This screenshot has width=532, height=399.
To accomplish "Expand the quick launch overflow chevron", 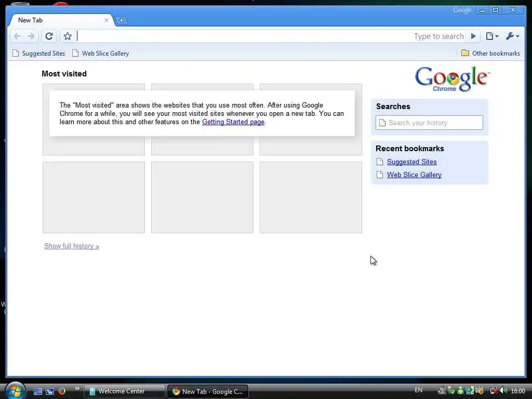I will [77, 389].
